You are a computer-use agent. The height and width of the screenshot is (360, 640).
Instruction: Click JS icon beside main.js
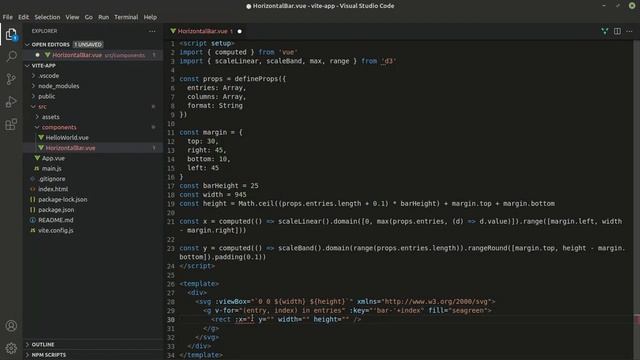click(37, 168)
